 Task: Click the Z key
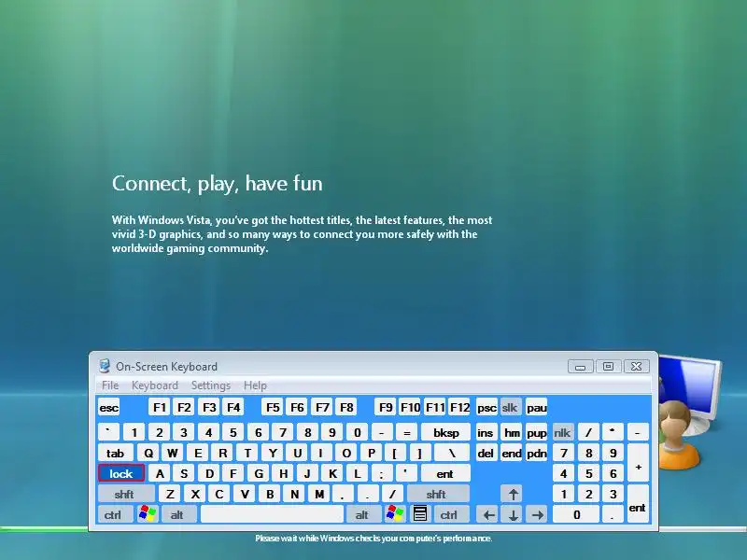pyautogui.click(x=170, y=494)
